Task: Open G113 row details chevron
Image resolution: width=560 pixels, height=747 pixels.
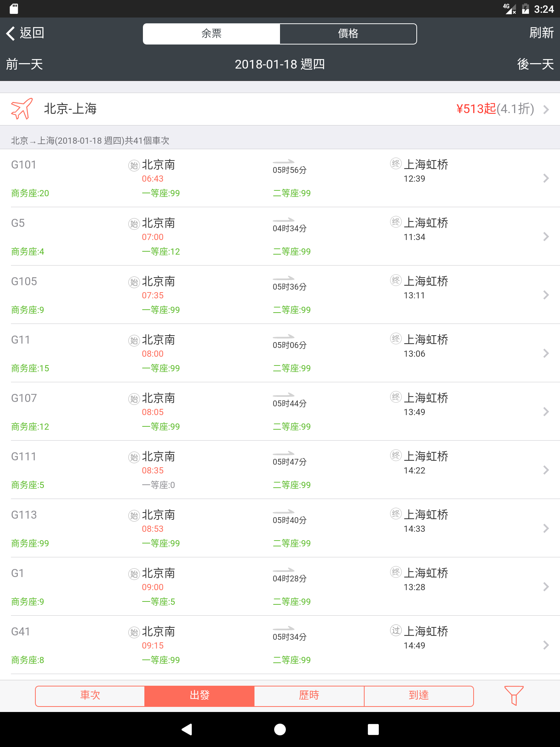Action: point(546,528)
